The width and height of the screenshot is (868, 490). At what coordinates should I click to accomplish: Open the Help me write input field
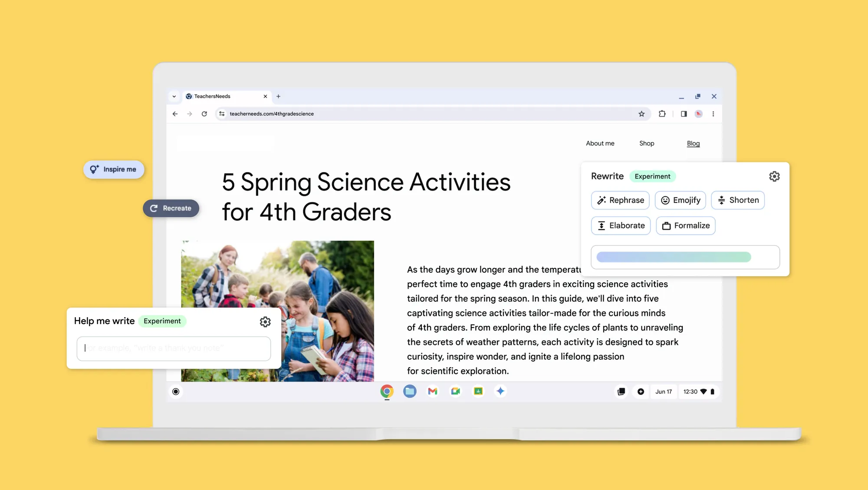[x=174, y=348]
